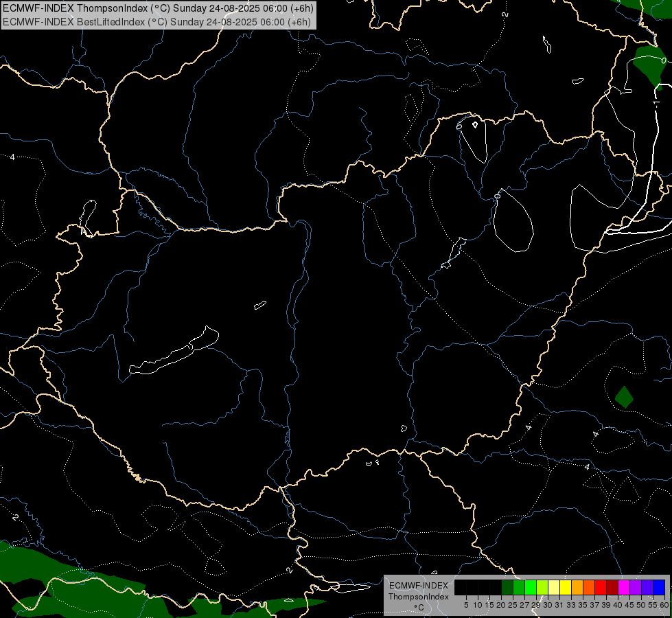Viewport: 672px width, 618px height.
Task: Click the orange 33–35 legend swatch
Action: [577, 587]
